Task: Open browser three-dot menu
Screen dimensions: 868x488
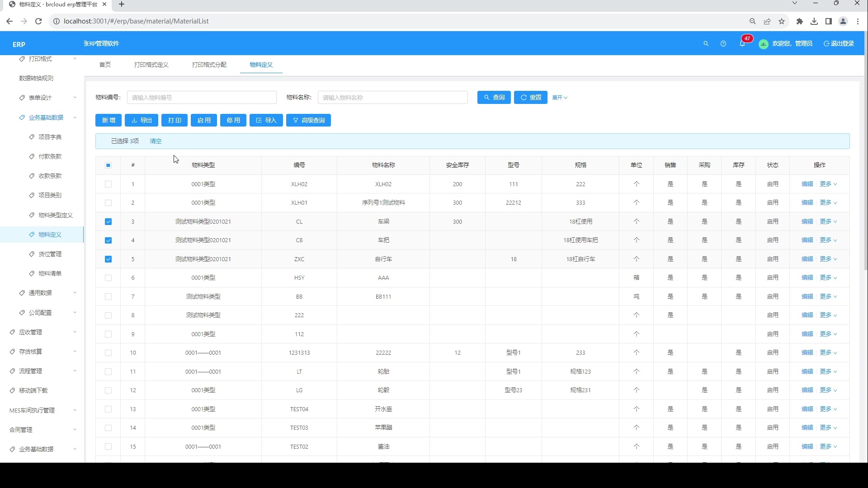Action: click(x=858, y=21)
